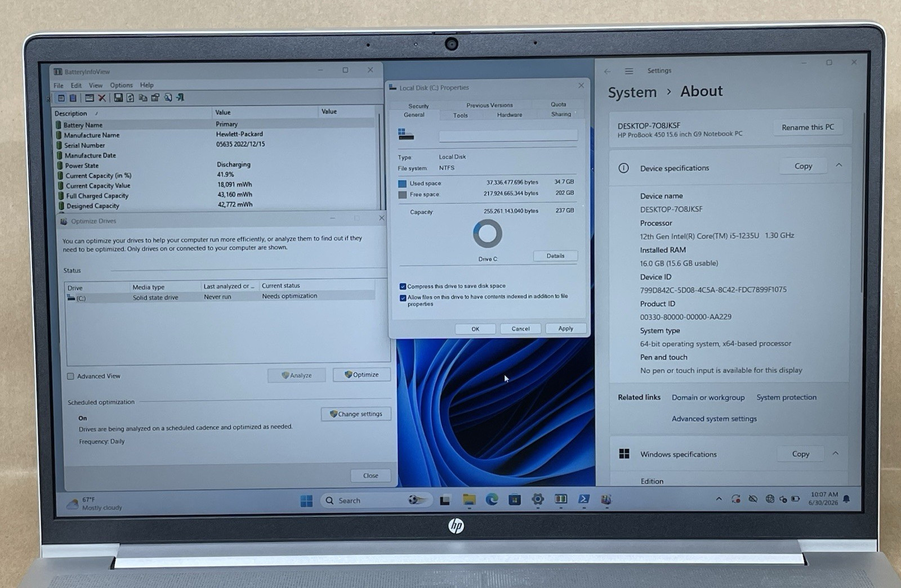
Task: Open Microsoft Store from the taskbar
Action: click(515, 500)
